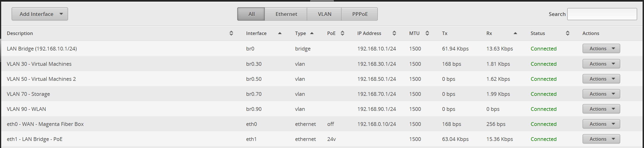Click Actions button for eth1 LAN Bridge PoE
Viewport: 644px width, 148px height.
pos(601,139)
